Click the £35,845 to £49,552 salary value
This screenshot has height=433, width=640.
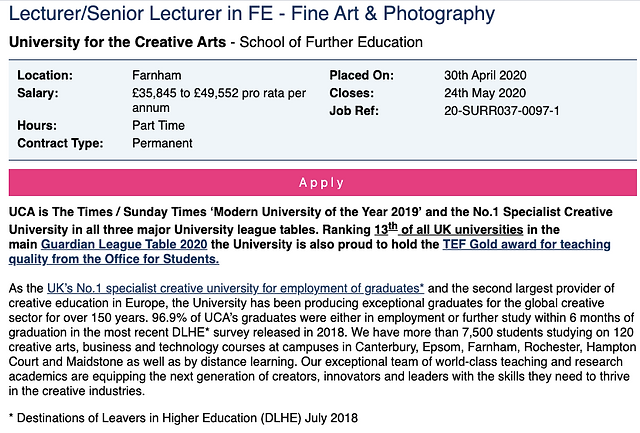click(x=219, y=100)
